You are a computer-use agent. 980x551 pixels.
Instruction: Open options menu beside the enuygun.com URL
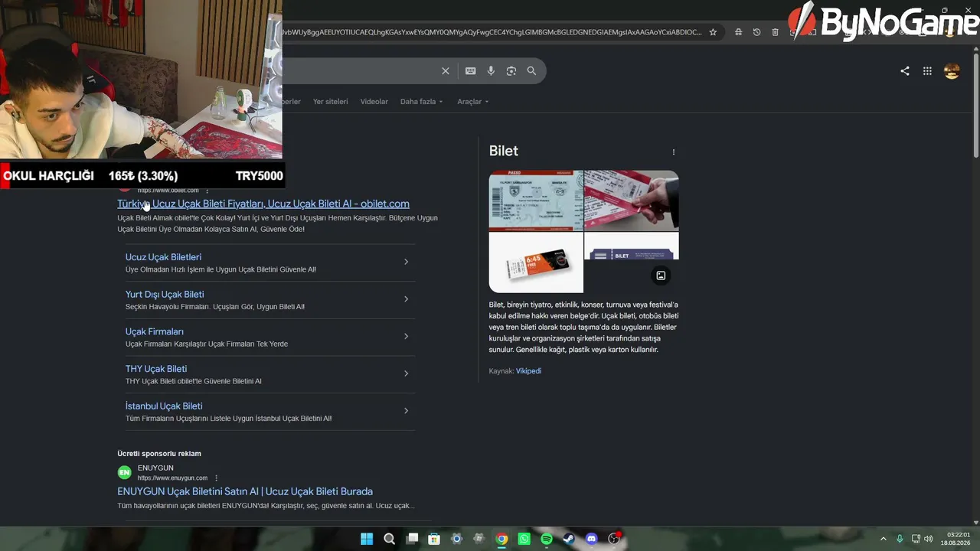(x=217, y=478)
